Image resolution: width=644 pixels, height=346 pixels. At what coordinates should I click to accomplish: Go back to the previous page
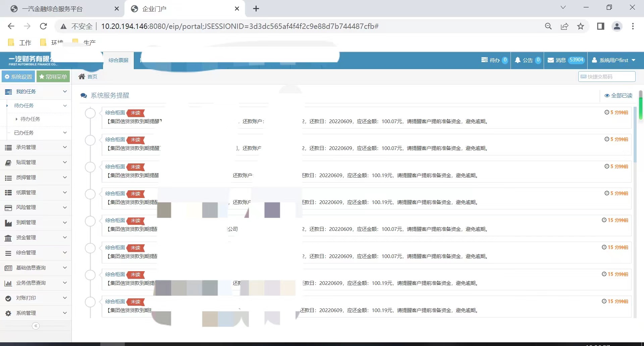11,26
